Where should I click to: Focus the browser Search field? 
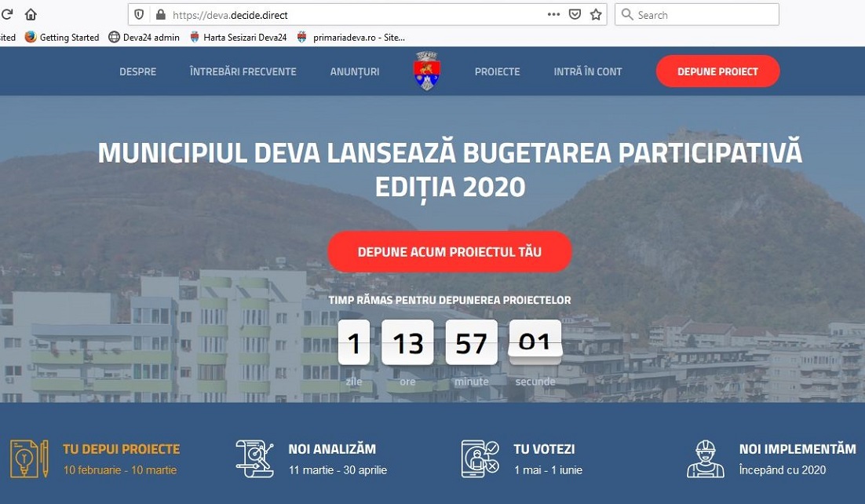(697, 15)
